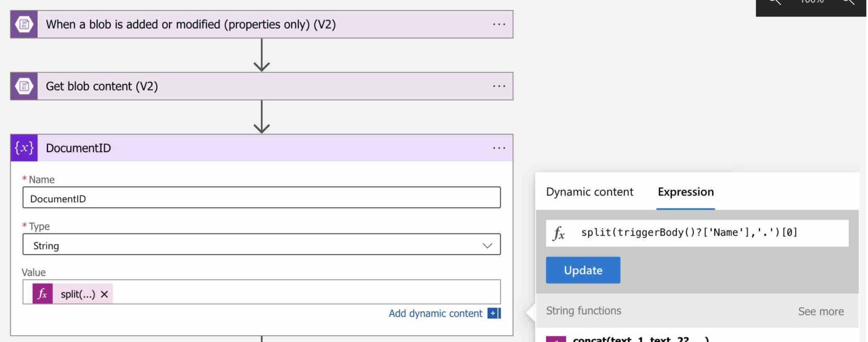Click the Get blob content connector icon
This screenshot has width=868, height=342.
[24, 86]
